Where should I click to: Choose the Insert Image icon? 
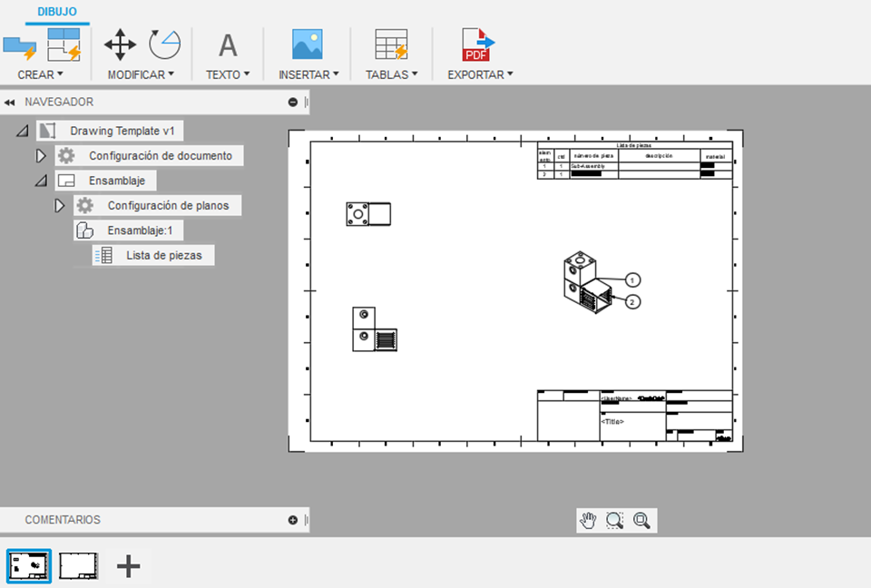click(x=308, y=44)
